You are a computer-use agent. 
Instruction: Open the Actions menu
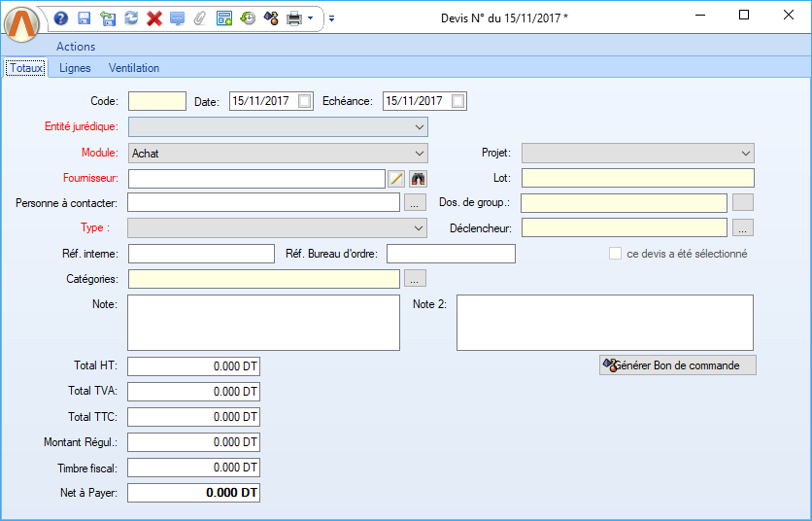click(x=76, y=47)
